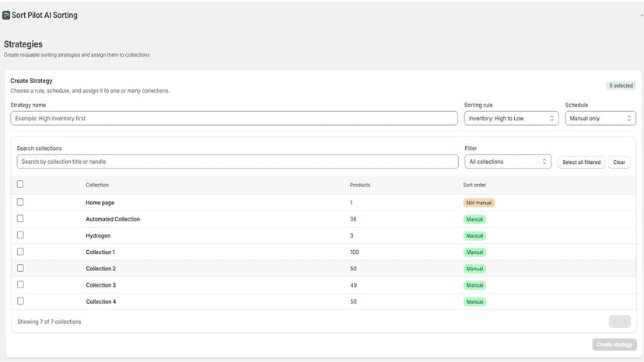Click the Manual badge for Collection 4

pyautogui.click(x=474, y=301)
